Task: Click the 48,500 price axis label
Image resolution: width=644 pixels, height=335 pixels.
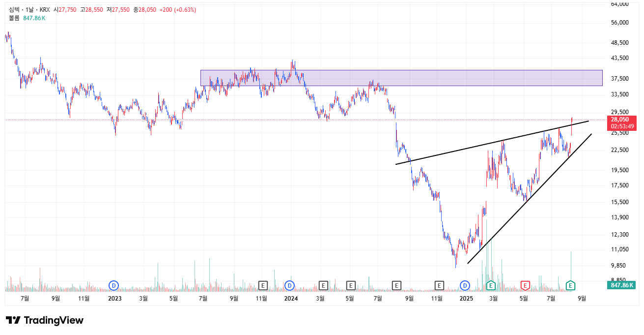Action: click(x=620, y=43)
